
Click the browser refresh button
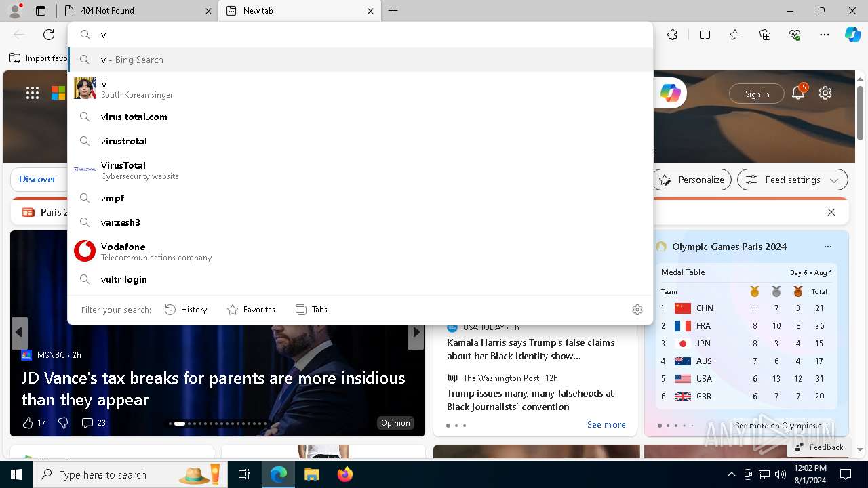[49, 35]
